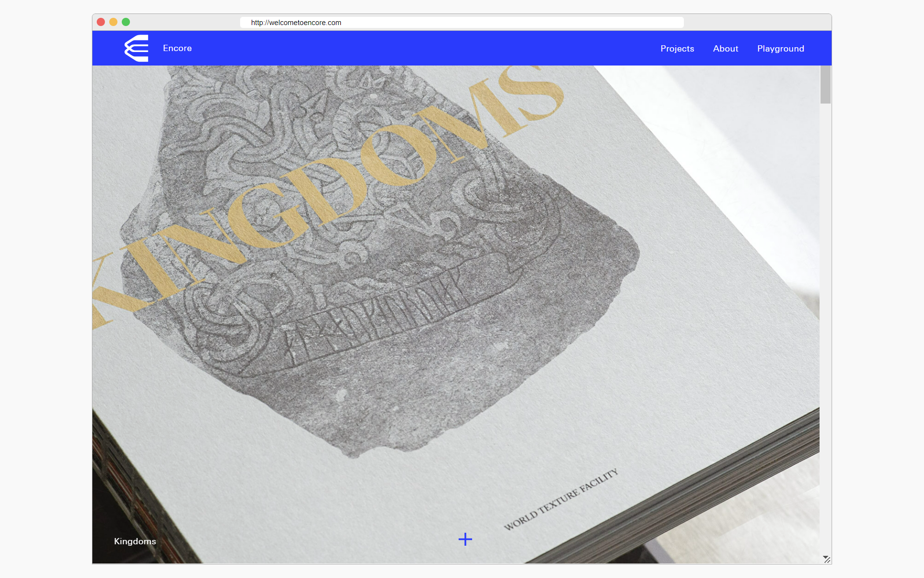The width and height of the screenshot is (924, 578).
Task: Open the Playground section
Action: point(780,49)
